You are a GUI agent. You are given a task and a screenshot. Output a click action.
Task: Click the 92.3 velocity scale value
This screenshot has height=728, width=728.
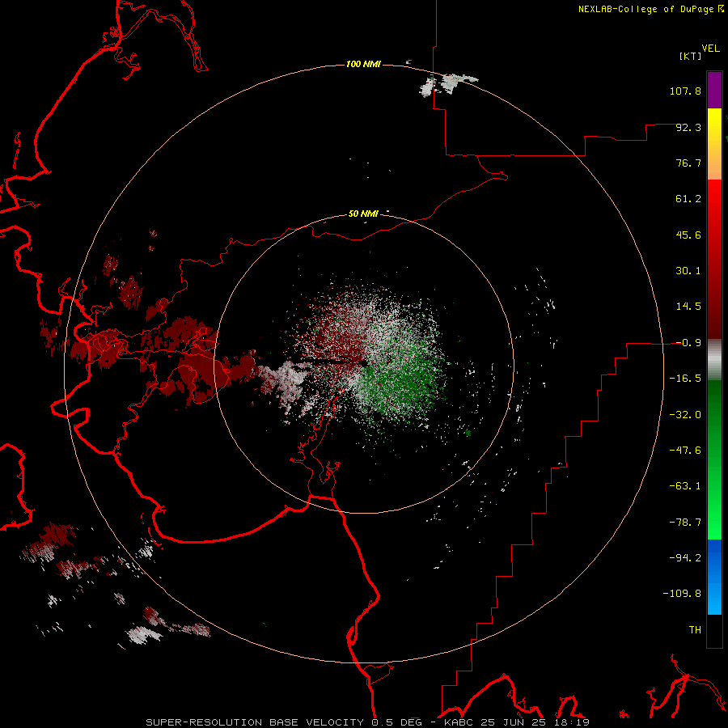pos(688,127)
